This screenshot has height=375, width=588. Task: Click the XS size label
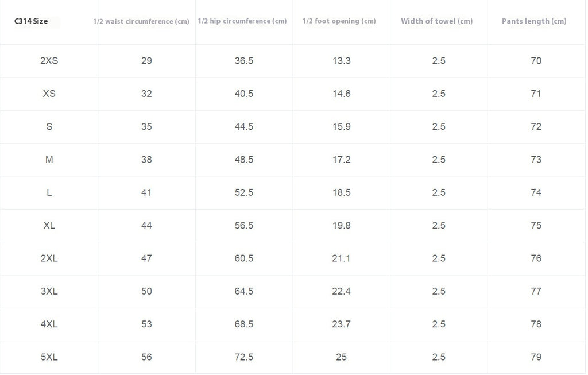coord(49,94)
